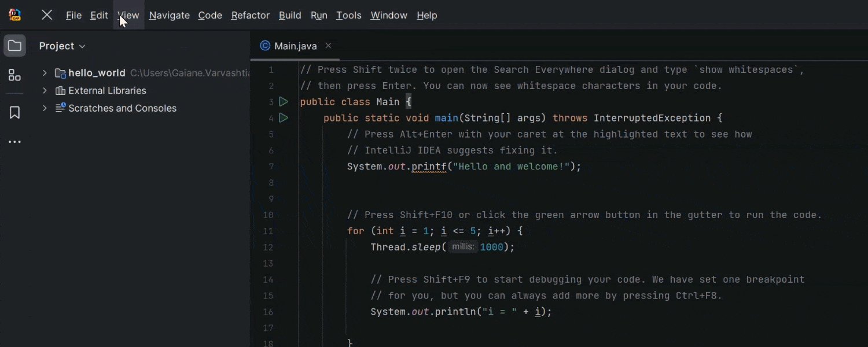Place caret on underlined printf method call
868x347 pixels.
point(429,167)
